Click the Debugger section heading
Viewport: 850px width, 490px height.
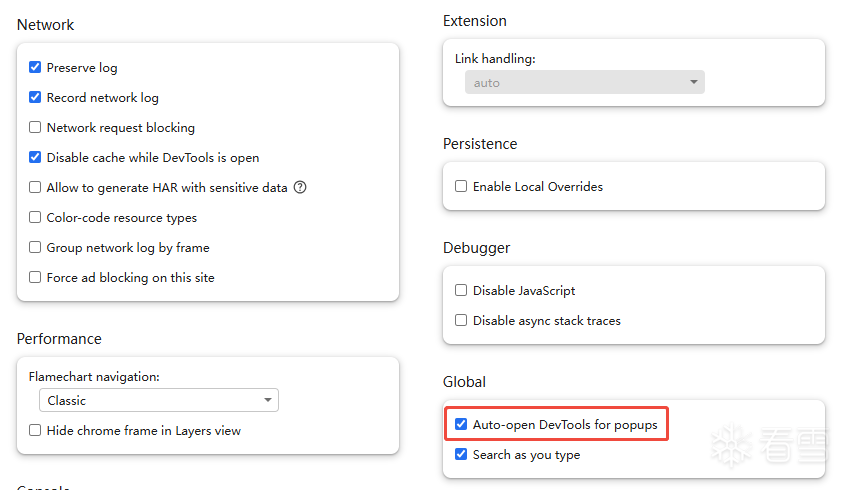pos(476,248)
